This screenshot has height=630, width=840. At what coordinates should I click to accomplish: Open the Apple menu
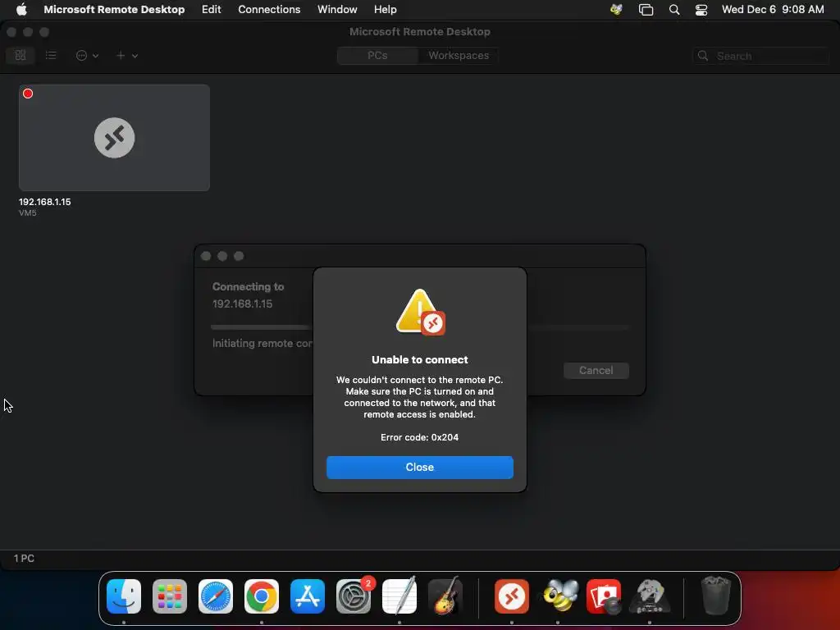(x=21, y=9)
